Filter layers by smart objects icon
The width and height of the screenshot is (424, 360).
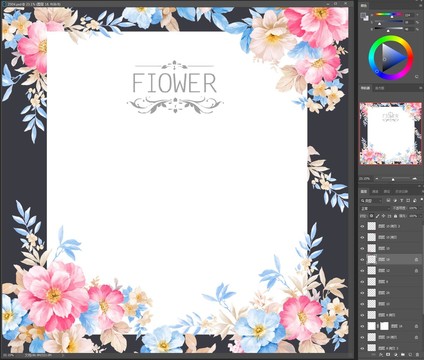click(415, 200)
